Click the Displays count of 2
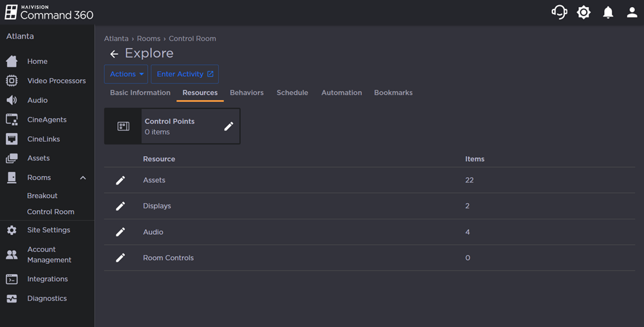Screen dimensions: 644x327 tap(468, 206)
